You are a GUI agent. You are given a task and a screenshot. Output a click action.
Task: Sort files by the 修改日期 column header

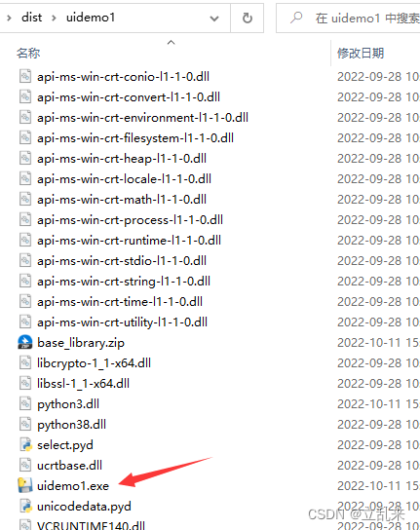click(x=361, y=53)
